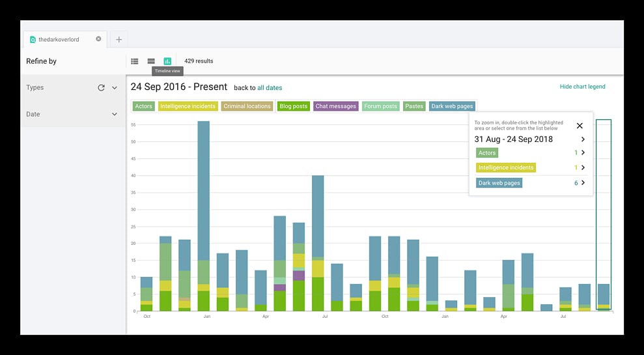Open Intelligence incidents arrow in popup
The height and width of the screenshot is (355, 644).
583,167
